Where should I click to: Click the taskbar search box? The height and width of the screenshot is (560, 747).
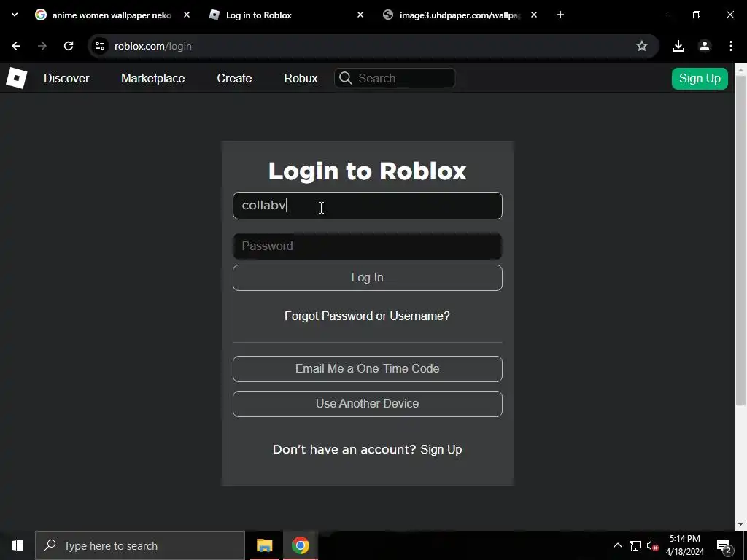click(x=140, y=545)
